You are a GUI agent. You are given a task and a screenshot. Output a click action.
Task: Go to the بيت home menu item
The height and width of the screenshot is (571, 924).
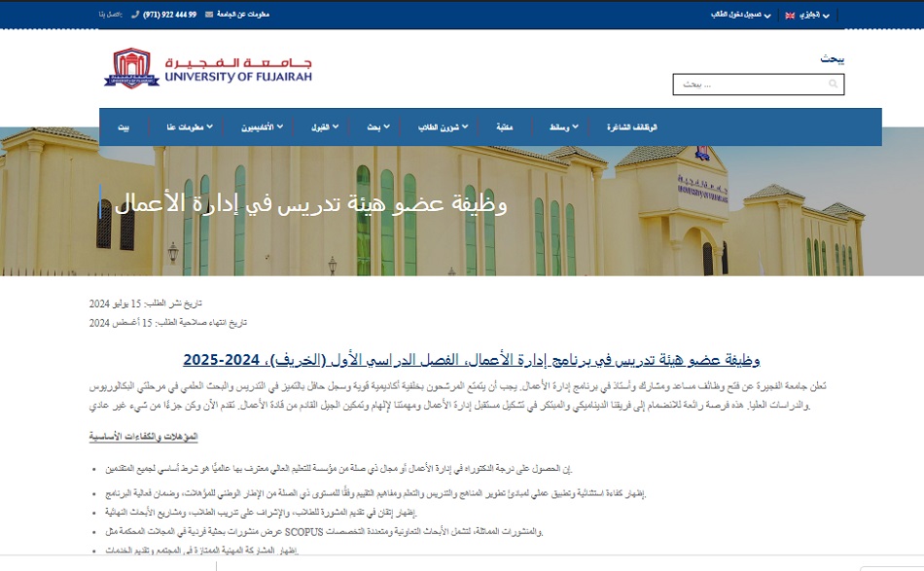(124, 127)
